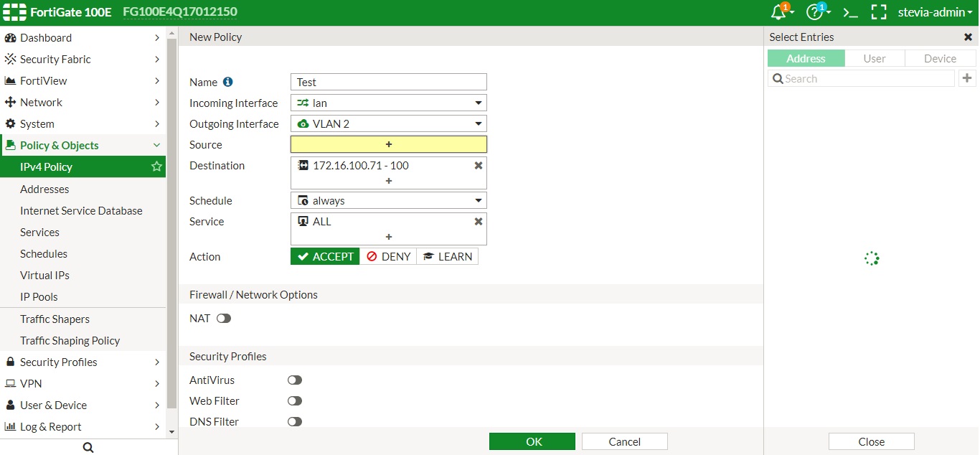The width and height of the screenshot is (980, 455).
Task: Open Virtual IPs in the sidebar
Action: tap(44, 276)
